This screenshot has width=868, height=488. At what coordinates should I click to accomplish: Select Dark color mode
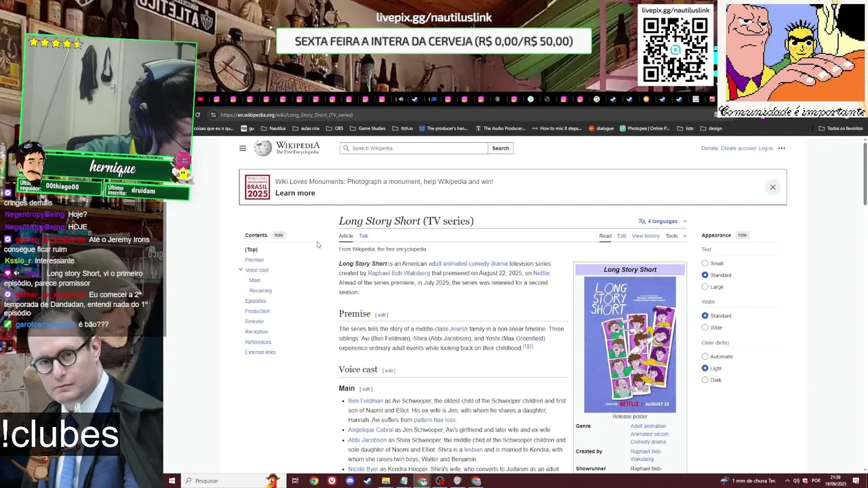pos(705,380)
